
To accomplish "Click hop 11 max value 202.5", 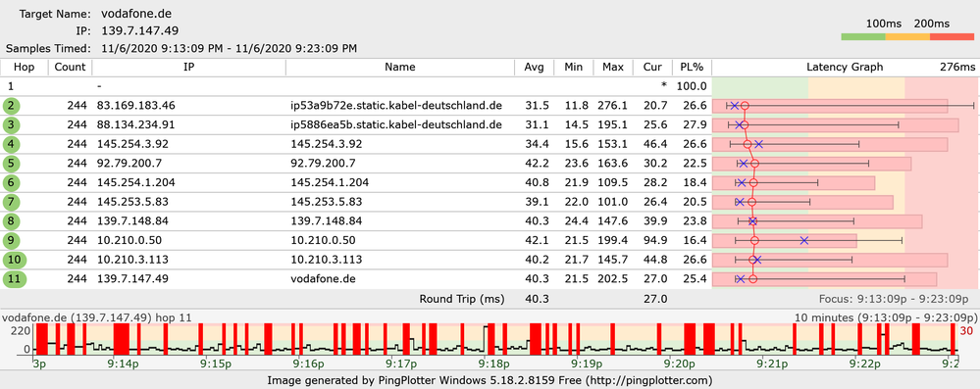I will click(x=612, y=279).
